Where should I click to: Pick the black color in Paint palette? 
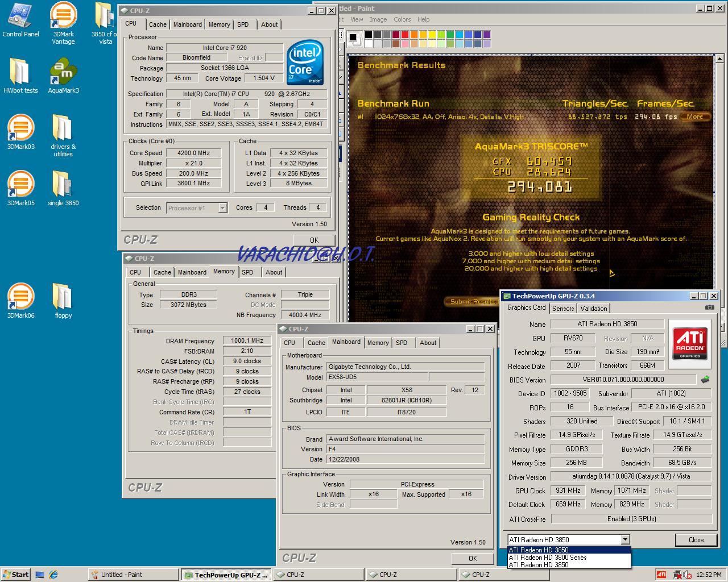(368, 35)
